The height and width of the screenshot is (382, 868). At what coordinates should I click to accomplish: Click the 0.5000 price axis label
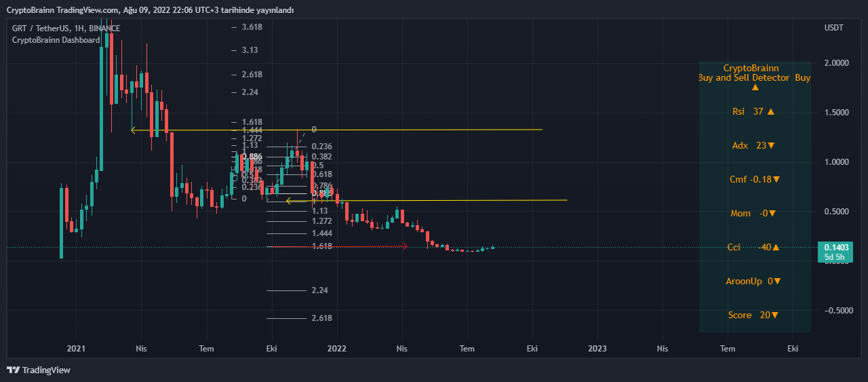coord(835,212)
